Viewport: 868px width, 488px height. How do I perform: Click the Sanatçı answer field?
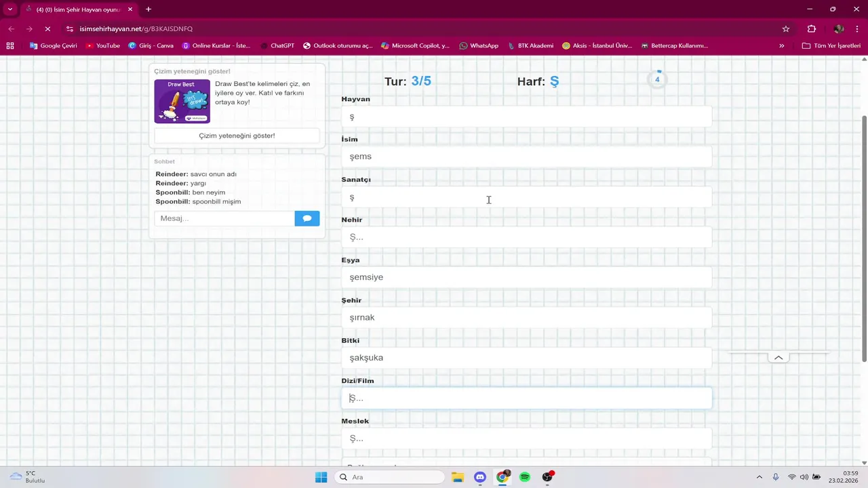tap(526, 197)
